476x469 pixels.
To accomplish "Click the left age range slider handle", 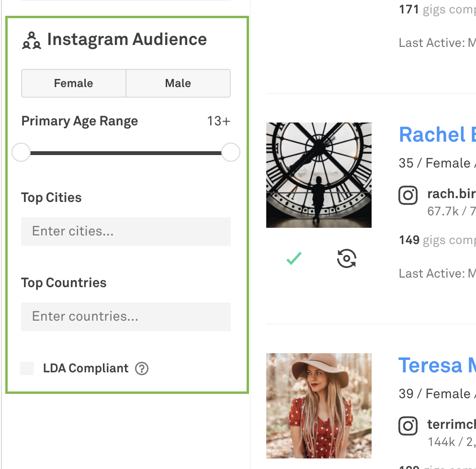I will click(x=21, y=153).
